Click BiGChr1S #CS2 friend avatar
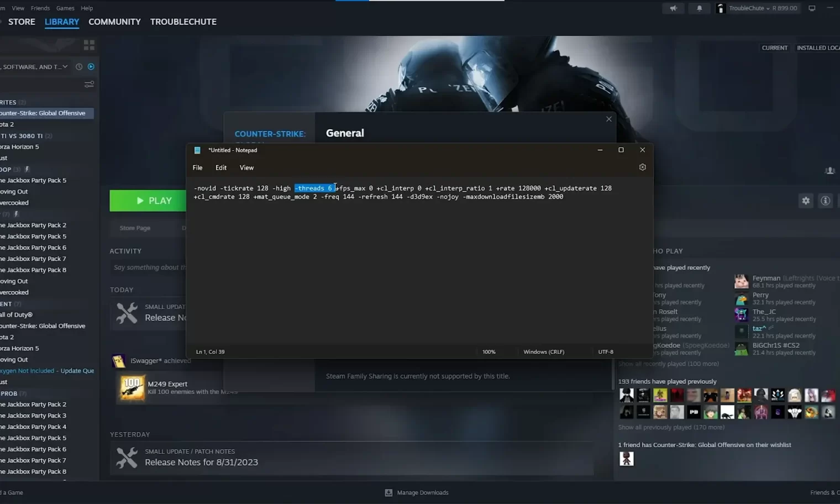The width and height of the screenshot is (840, 504). pyautogui.click(x=741, y=349)
